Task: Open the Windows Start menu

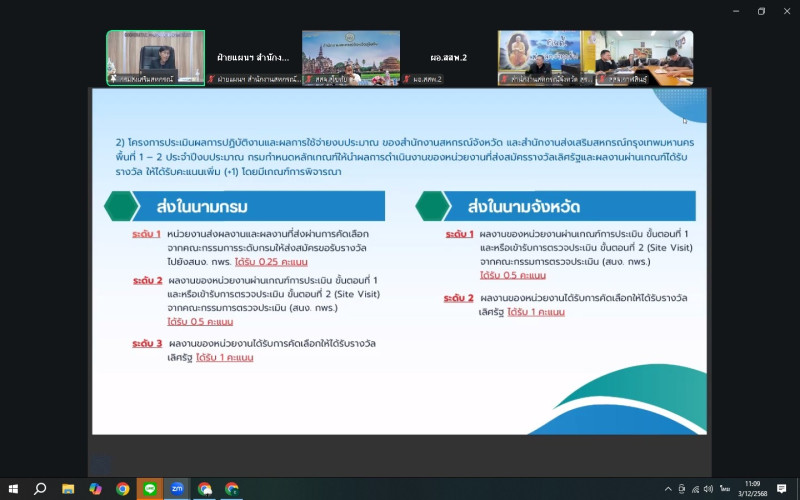Action: [x=13, y=489]
